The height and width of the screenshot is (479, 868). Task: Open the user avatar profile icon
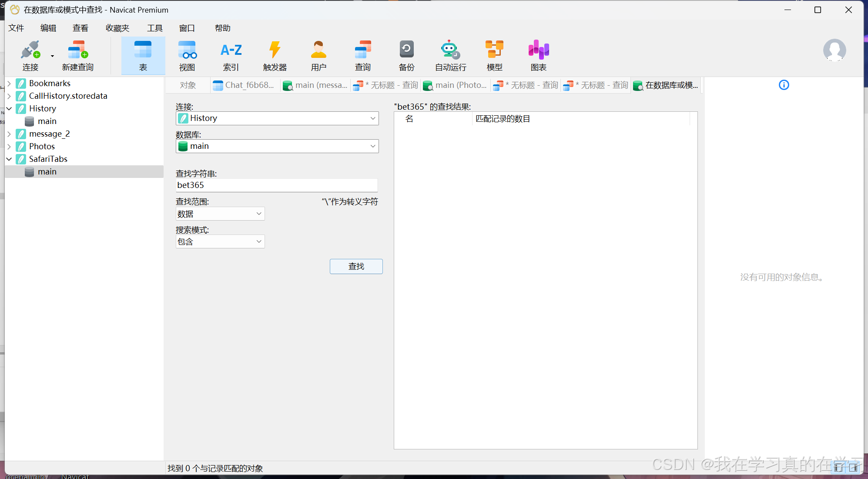coord(834,50)
